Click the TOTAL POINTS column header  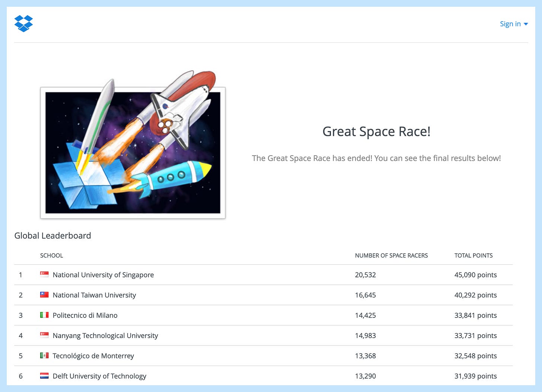click(474, 255)
